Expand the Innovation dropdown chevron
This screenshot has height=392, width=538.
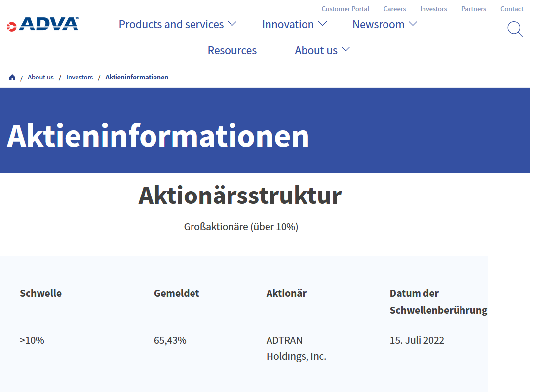[323, 23]
